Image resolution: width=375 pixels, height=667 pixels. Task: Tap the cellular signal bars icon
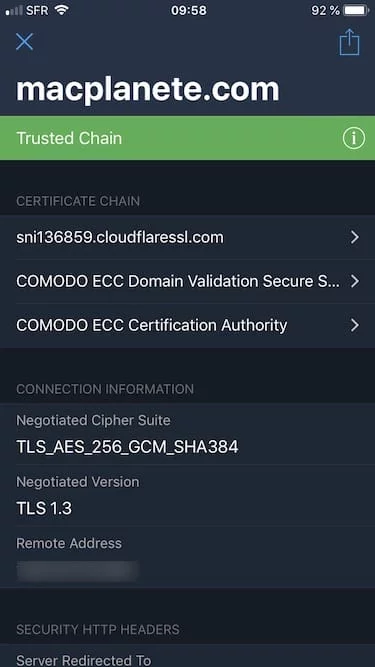click(x=14, y=11)
